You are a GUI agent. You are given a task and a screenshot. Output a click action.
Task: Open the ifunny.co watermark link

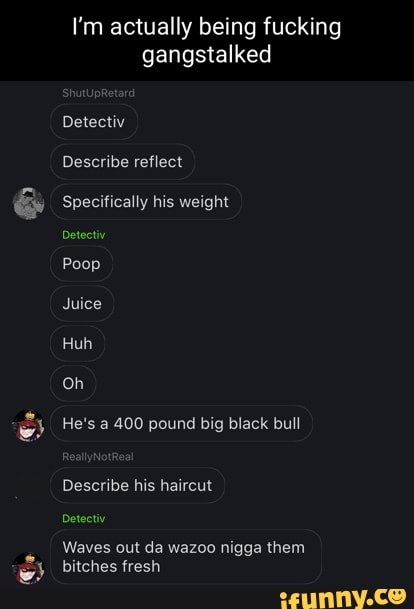[343, 597]
